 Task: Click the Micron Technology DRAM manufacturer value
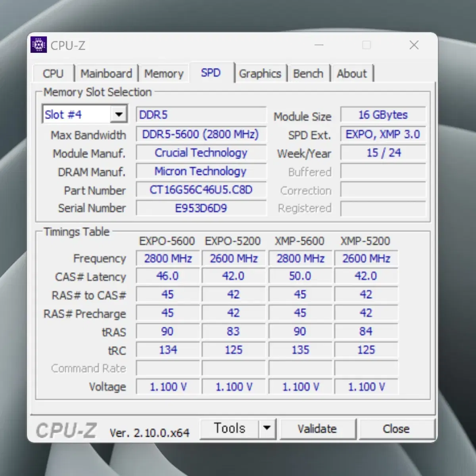[x=201, y=171]
